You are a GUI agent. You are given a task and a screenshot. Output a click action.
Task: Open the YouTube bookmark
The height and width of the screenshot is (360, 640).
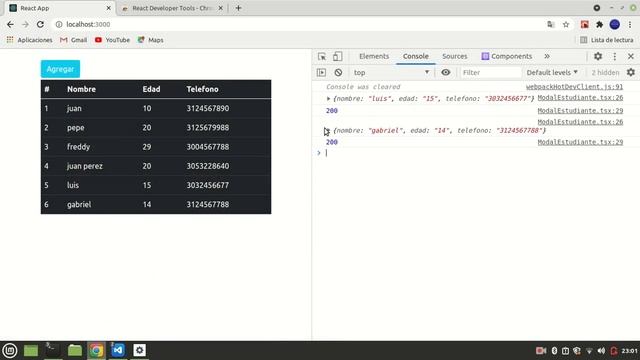pos(112,40)
